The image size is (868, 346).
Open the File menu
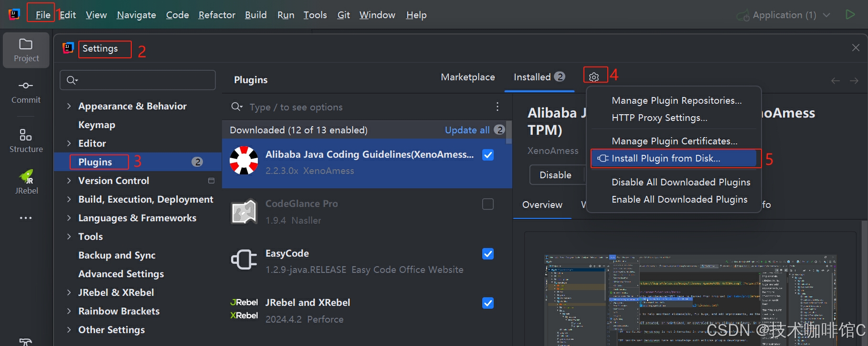point(42,15)
